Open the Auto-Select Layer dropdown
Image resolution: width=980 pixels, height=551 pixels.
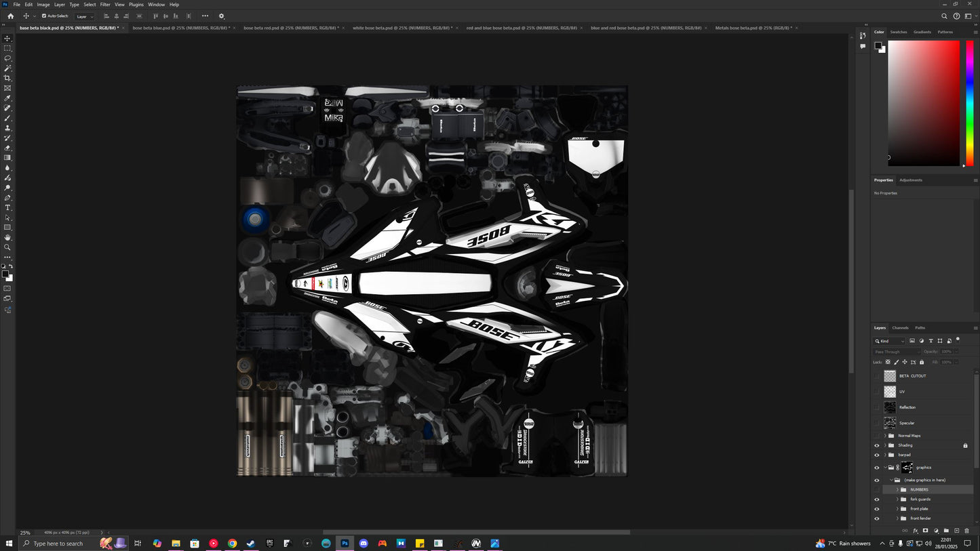[x=85, y=16]
